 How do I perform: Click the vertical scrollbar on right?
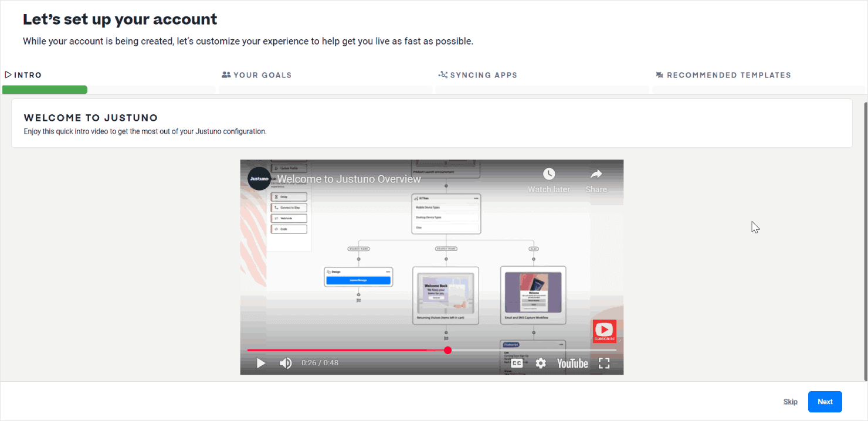[x=865, y=235]
